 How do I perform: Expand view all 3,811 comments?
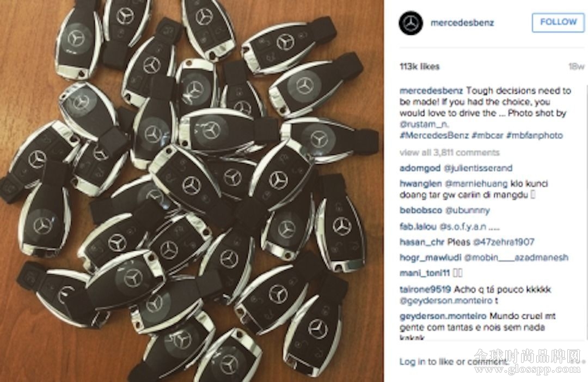click(x=450, y=153)
